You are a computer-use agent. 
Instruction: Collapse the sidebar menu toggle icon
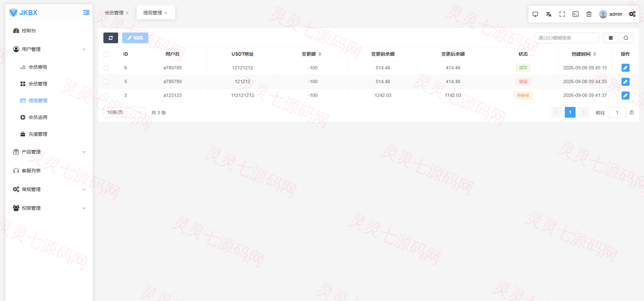(86, 12)
